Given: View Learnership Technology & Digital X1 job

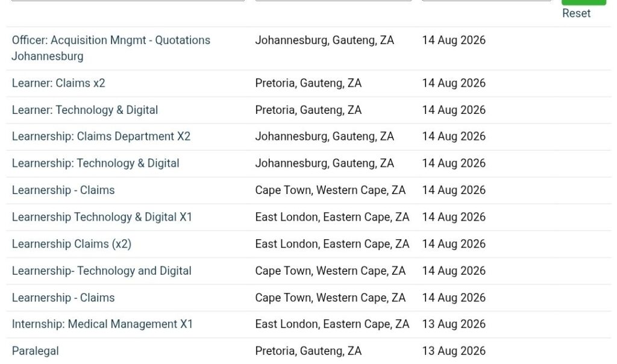Looking at the screenshot, I should (x=101, y=217).
